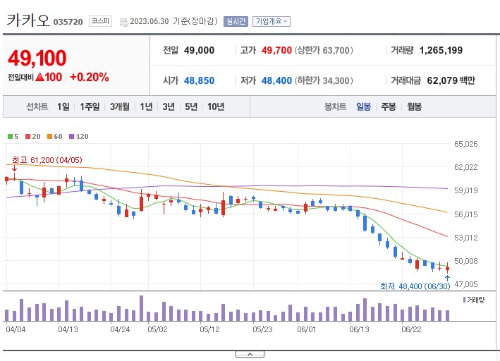Image resolution: width=500 pixels, height=361 pixels.
Task: Click the 05/12 date axis label
Action: point(209,329)
